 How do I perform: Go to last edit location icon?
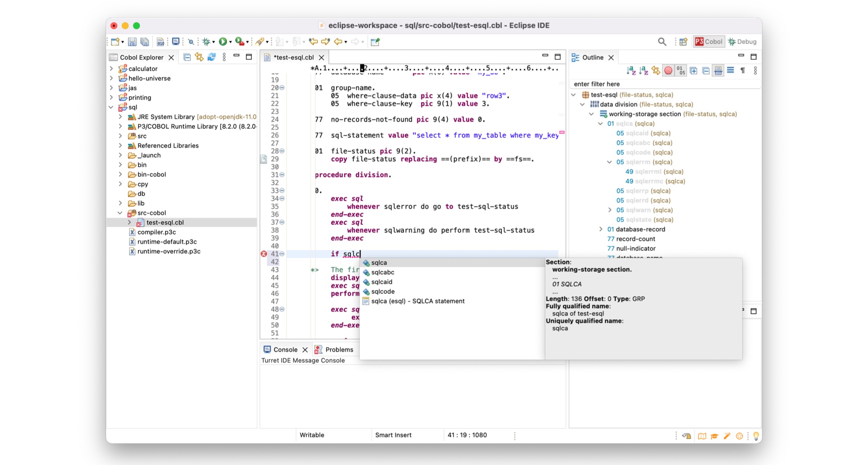(313, 42)
